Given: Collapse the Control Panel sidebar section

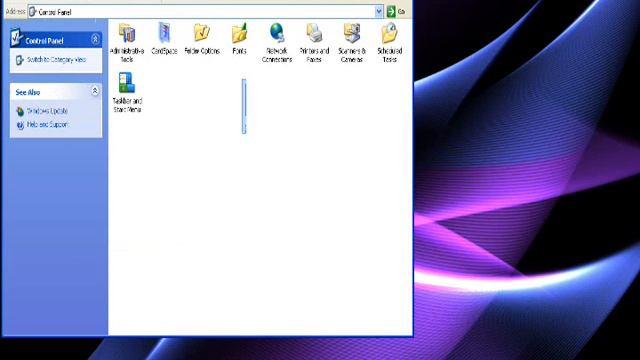Looking at the screenshot, I should coord(95,39).
